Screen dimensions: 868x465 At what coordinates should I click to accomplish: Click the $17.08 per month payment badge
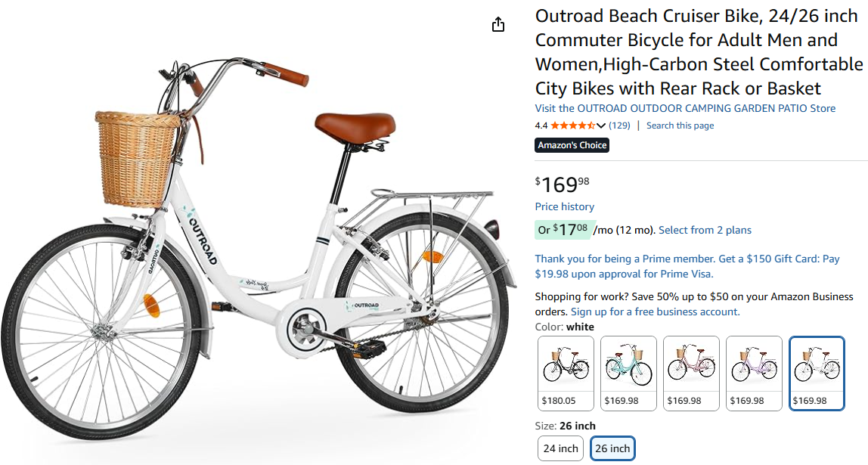[563, 229]
